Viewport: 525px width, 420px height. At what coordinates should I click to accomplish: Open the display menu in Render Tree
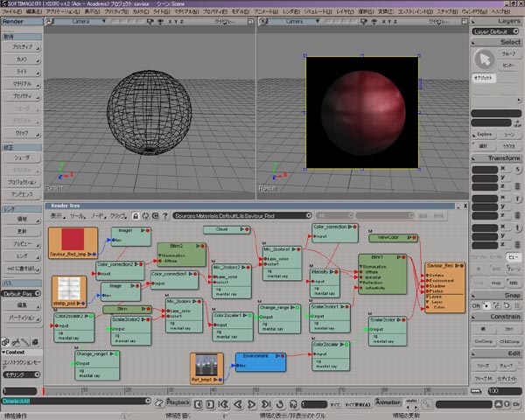click(x=58, y=216)
